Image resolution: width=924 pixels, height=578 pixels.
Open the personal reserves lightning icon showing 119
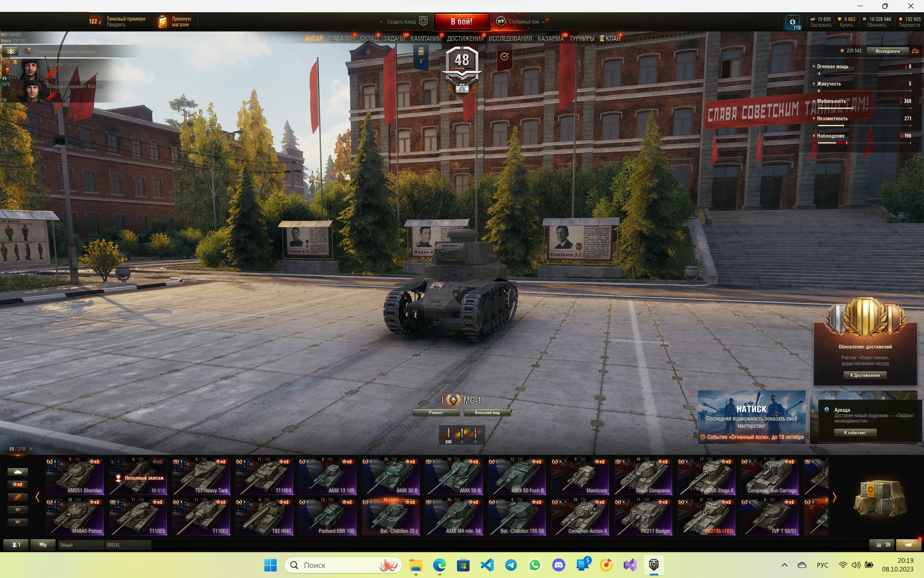click(793, 22)
